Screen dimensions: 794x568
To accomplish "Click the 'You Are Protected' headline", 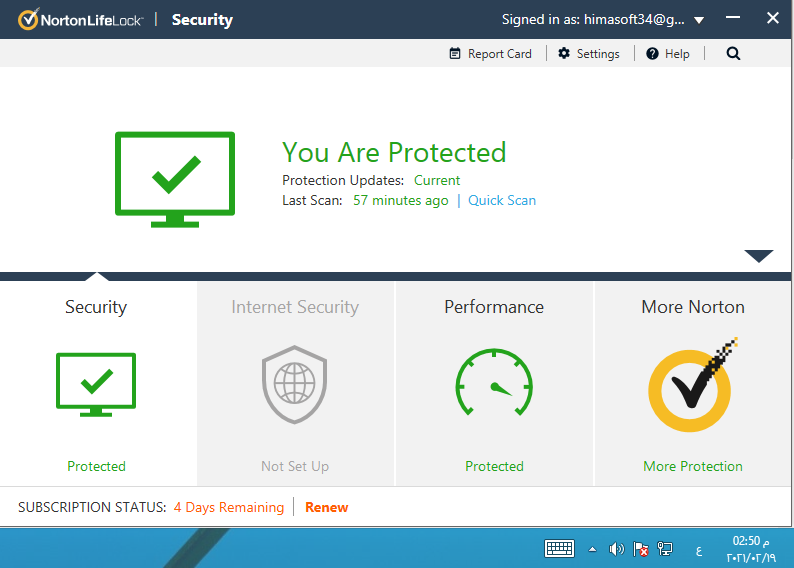I will pos(394,152).
